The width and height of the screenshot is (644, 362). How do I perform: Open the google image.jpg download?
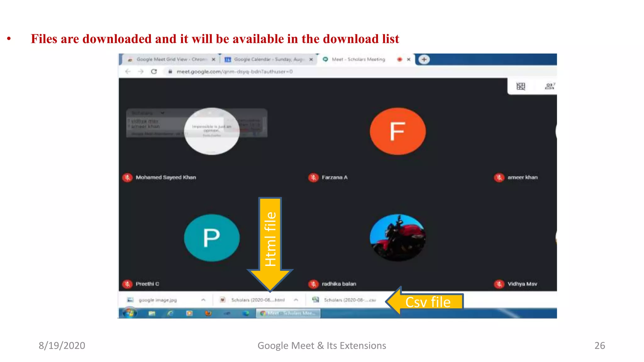(158, 300)
